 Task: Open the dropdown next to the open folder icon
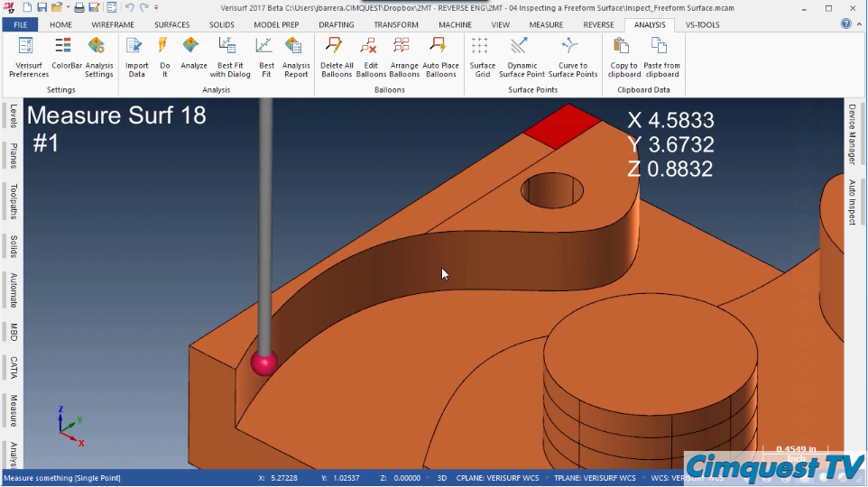pos(68,8)
